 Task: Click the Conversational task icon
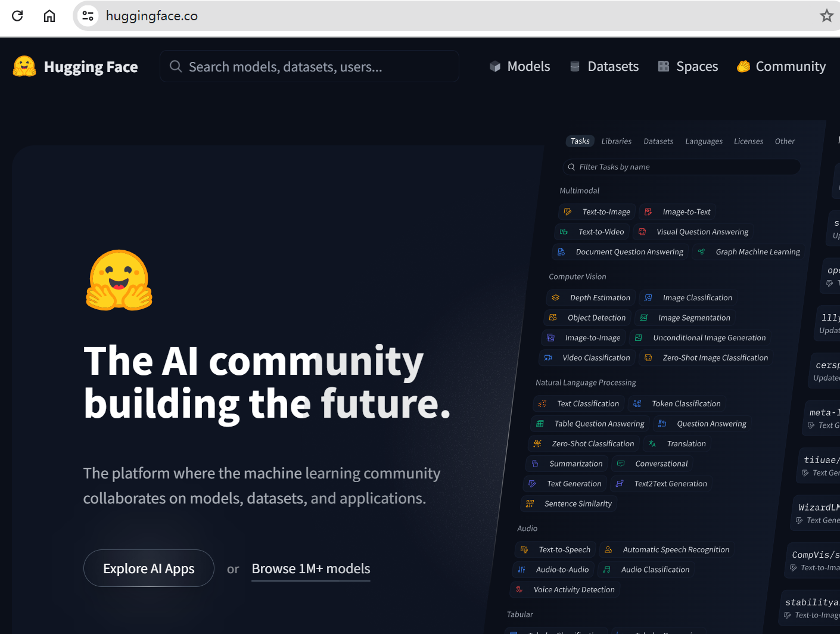(621, 464)
